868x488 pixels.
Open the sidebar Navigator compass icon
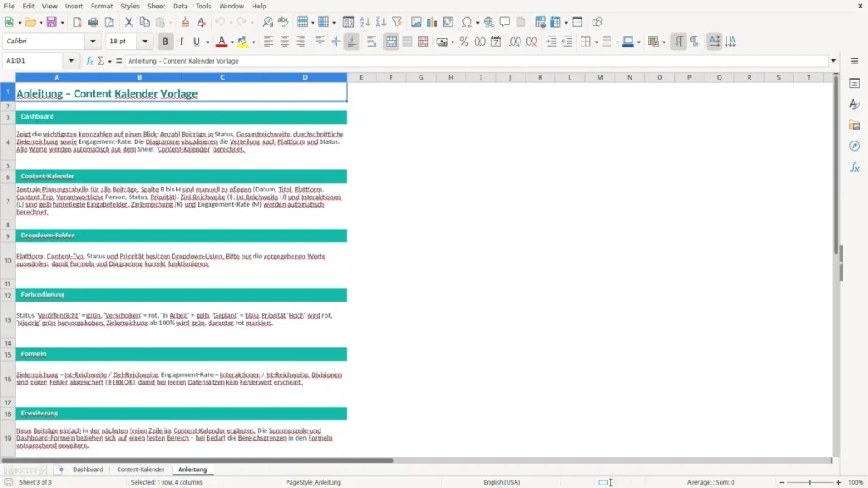tap(854, 146)
